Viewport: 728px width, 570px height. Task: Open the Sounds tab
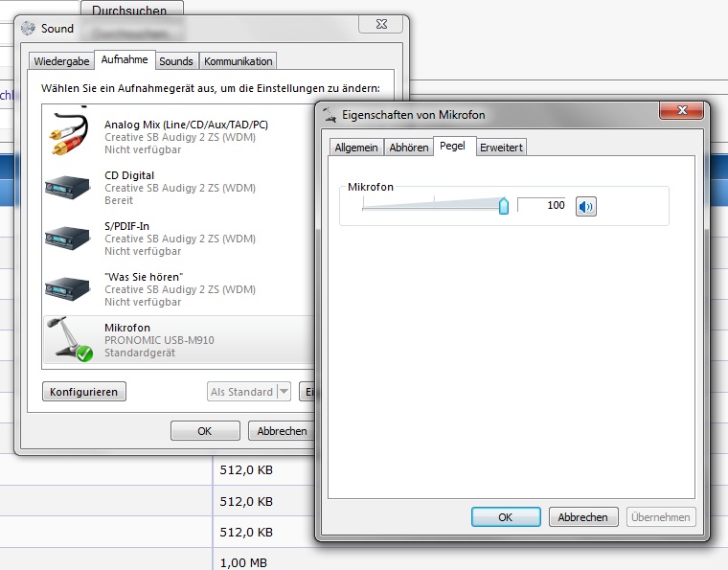click(x=176, y=61)
